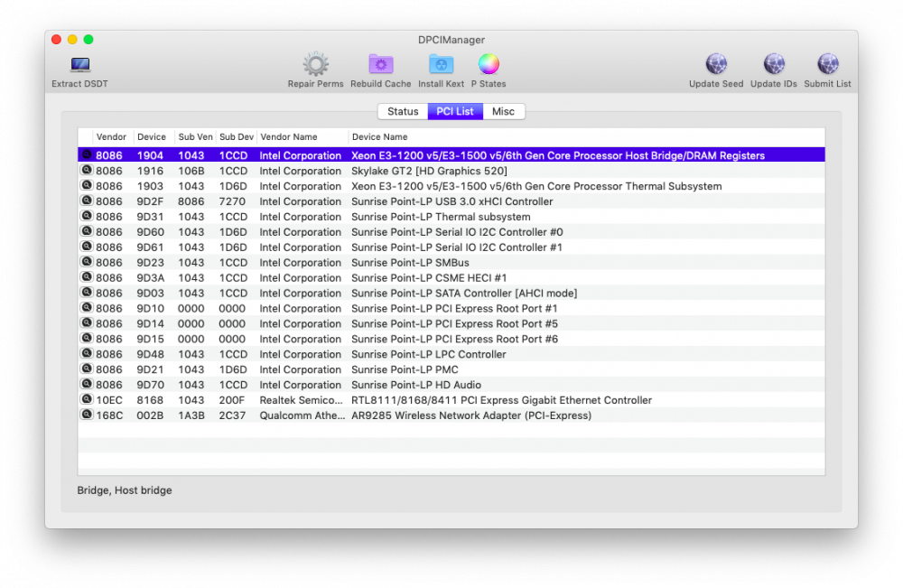Select 'Skylake GT2 [HD Graphics 520]' device name
Viewport: 903px width, 588px height.
(x=429, y=171)
